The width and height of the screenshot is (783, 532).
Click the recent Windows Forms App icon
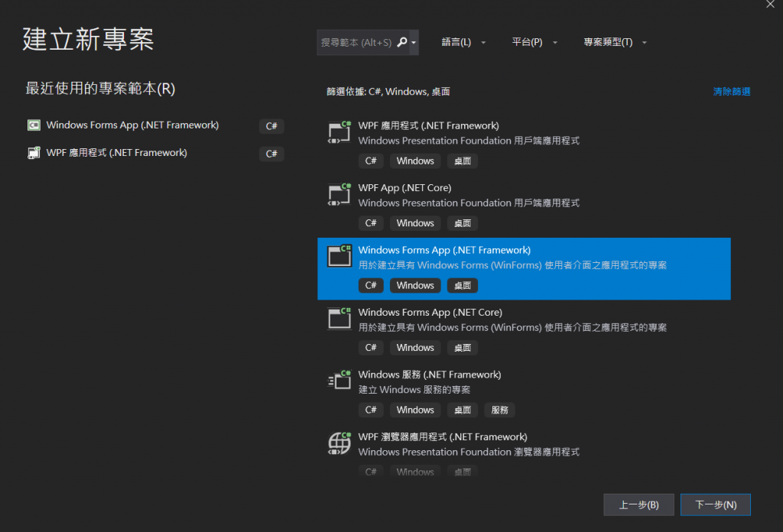[x=34, y=125]
